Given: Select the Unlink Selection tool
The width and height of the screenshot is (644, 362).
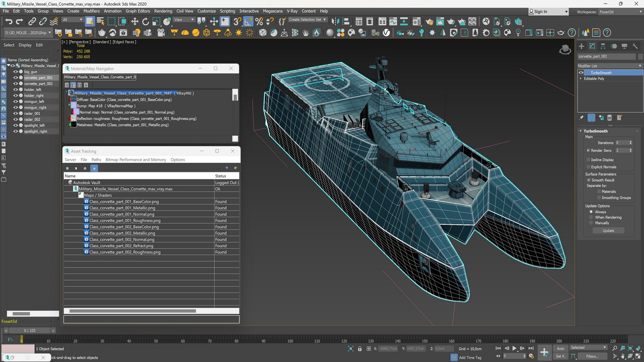Looking at the screenshot, I should click(x=43, y=22).
